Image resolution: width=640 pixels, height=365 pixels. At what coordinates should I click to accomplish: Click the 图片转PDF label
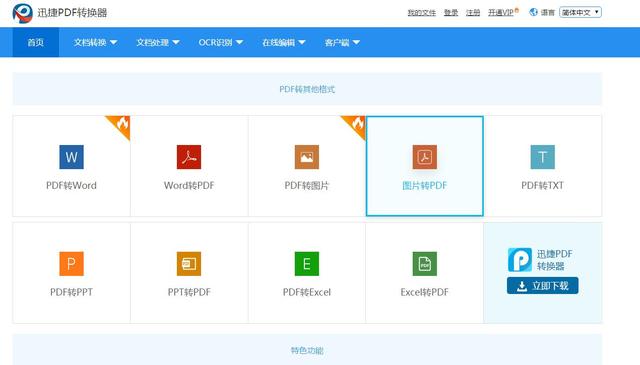point(424,185)
